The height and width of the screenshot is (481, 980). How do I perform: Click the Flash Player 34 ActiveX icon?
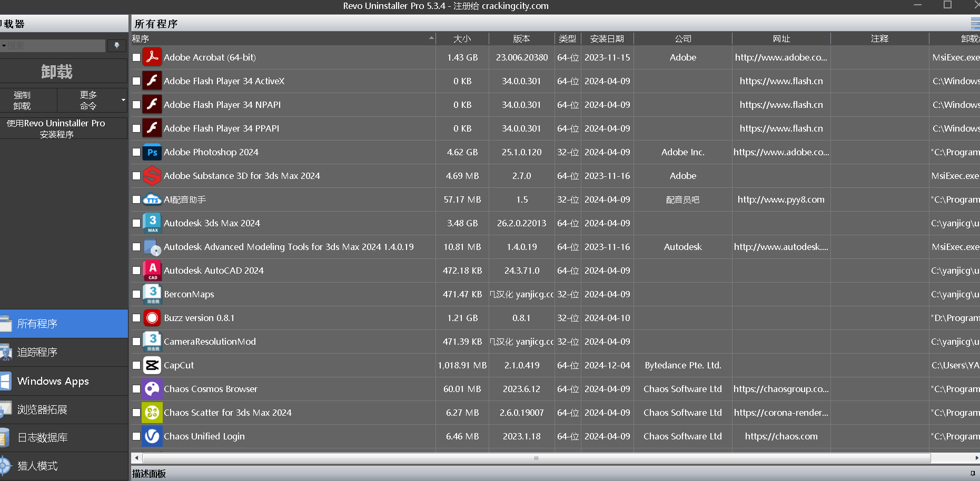coord(152,81)
